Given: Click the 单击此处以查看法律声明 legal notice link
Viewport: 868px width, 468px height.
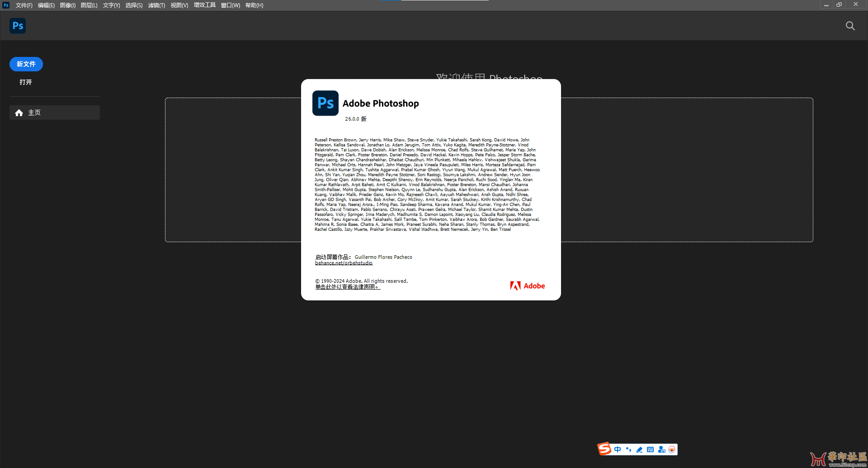Looking at the screenshot, I should (x=347, y=287).
